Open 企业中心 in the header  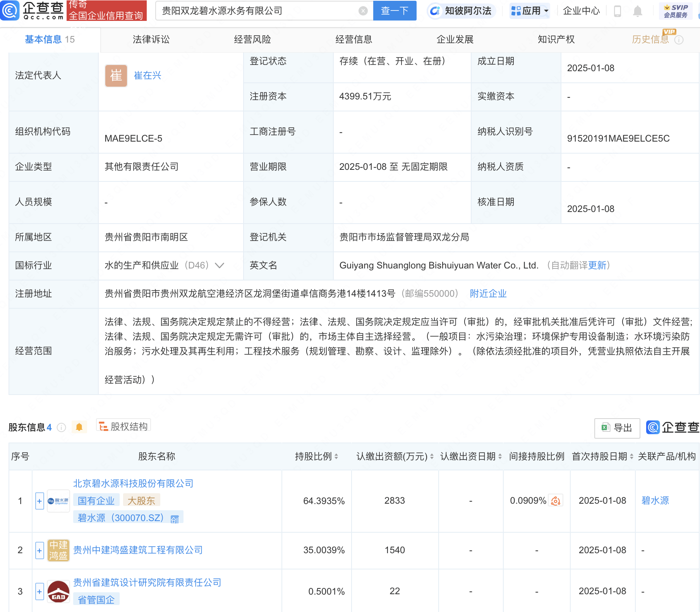pyautogui.click(x=581, y=11)
